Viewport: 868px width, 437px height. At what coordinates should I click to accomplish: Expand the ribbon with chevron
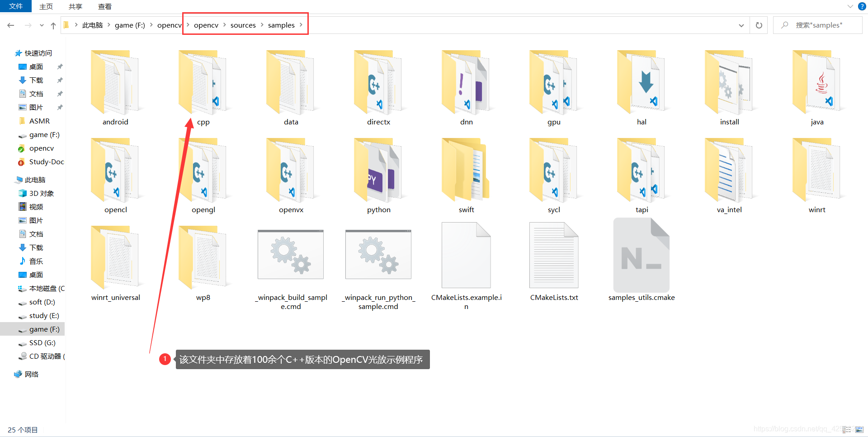[850, 6]
